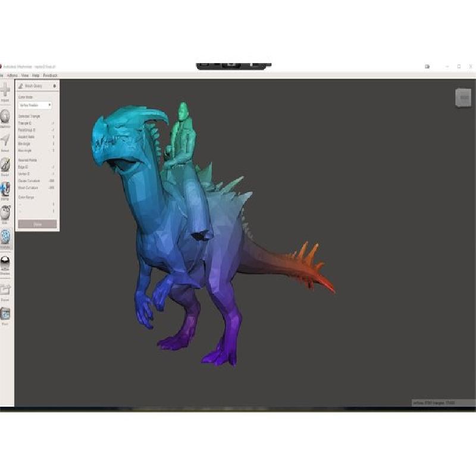Open the Stamp tool

coord(5,189)
